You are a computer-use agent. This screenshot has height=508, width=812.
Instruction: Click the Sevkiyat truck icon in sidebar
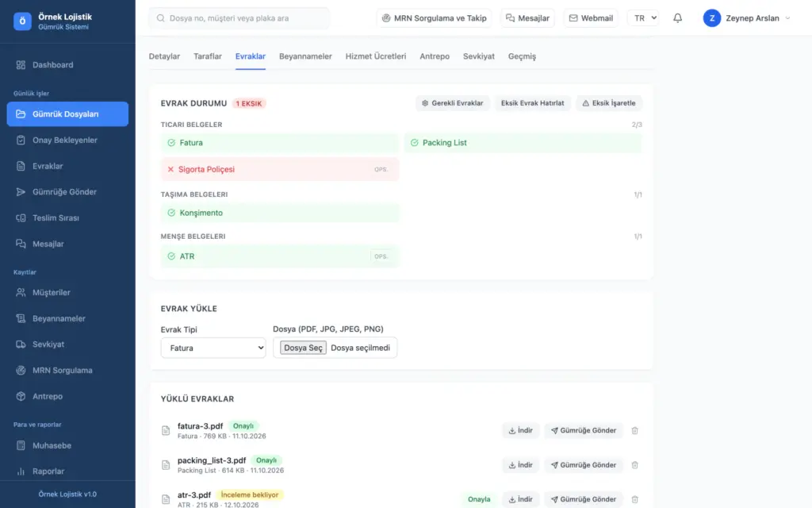pos(21,344)
